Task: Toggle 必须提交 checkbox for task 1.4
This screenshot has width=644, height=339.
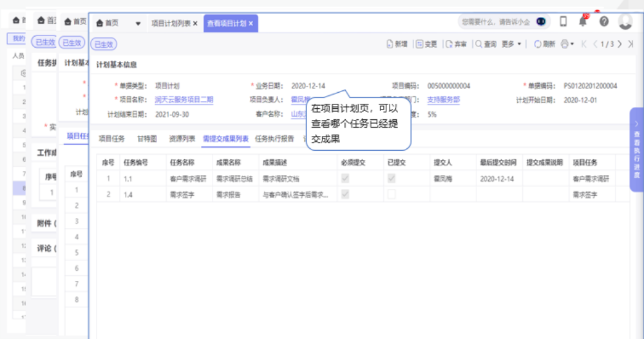Action: click(x=345, y=194)
